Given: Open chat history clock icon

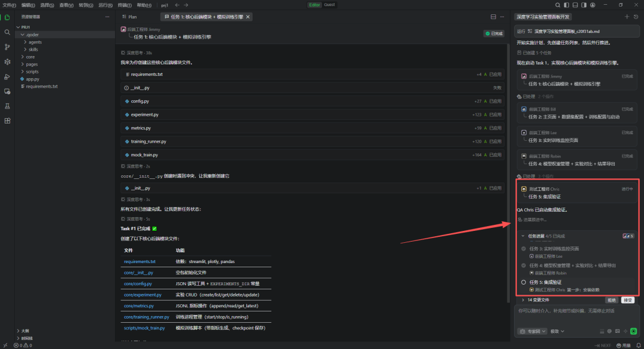Looking at the screenshot, I should (636, 17).
